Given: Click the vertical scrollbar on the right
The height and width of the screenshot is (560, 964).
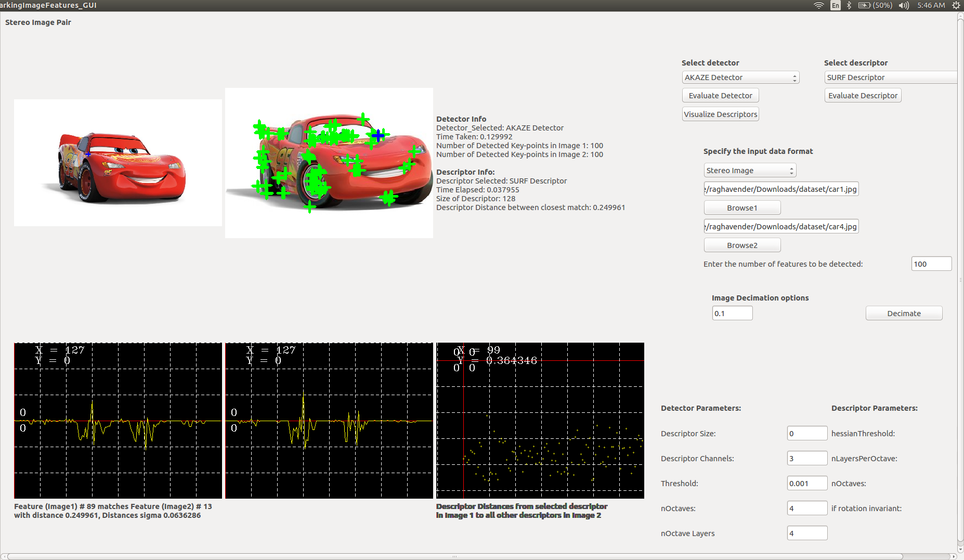Looking at the screenshot, I should [x=960, y=281].
